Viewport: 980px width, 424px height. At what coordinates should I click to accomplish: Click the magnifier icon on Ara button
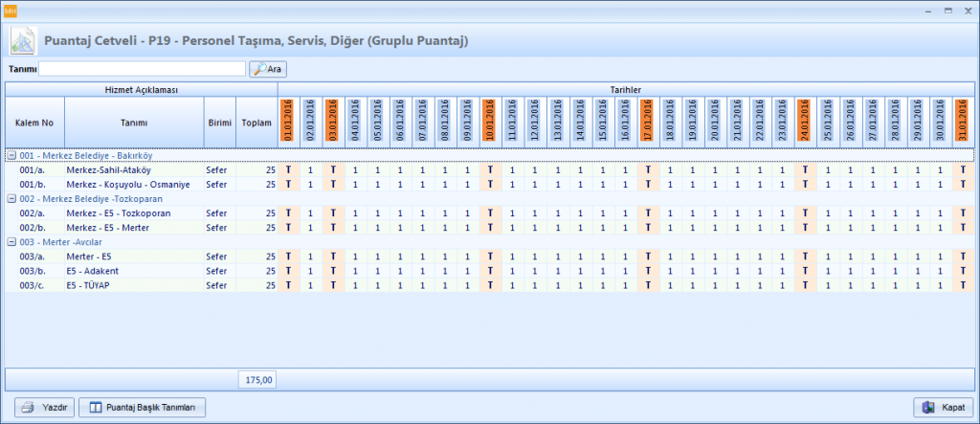(x=259, y=69)
